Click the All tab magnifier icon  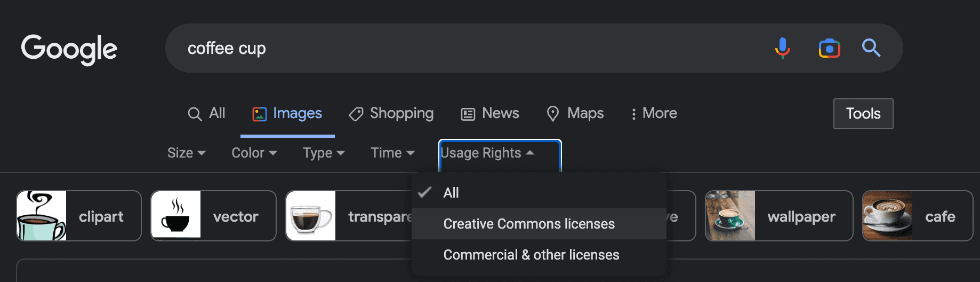(x=195, y=114)
